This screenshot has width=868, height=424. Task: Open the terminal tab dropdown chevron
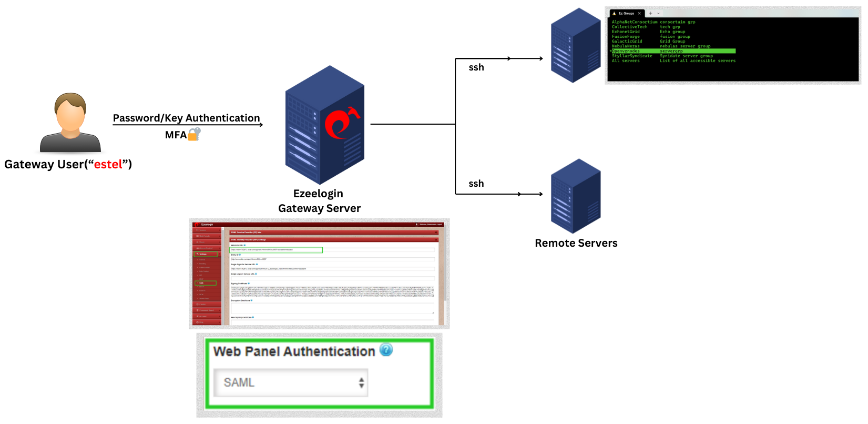click(x=658, y=13)
